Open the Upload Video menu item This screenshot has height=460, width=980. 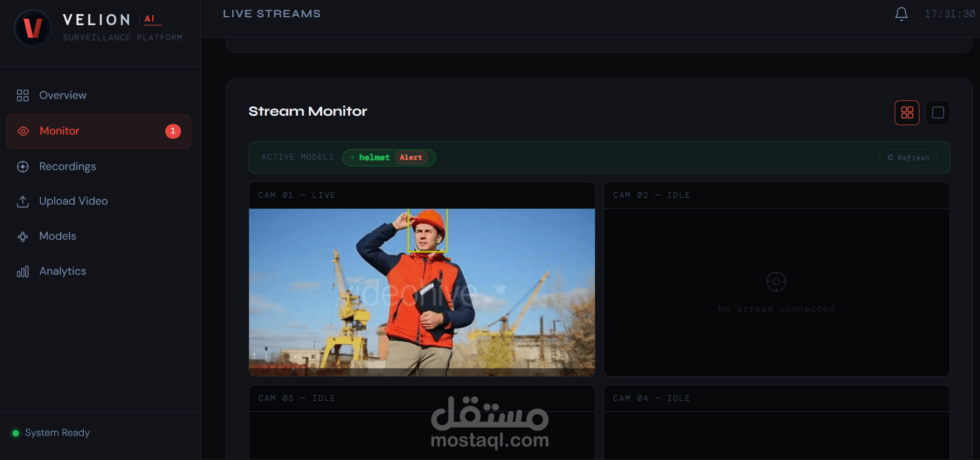[98, 201]
